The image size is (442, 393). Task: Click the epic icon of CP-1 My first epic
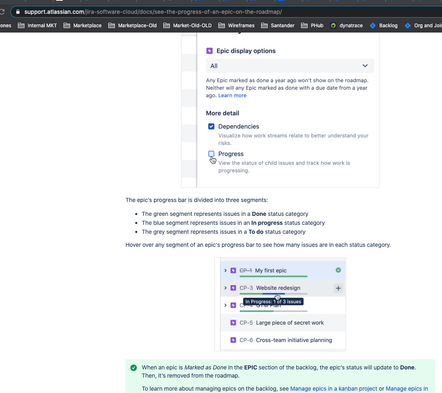point(233,270)
